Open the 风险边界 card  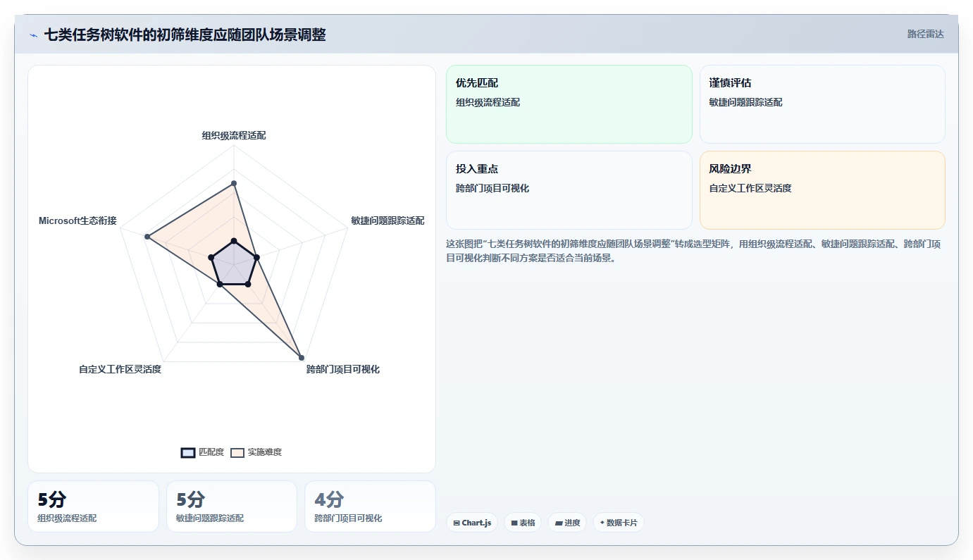822,190
